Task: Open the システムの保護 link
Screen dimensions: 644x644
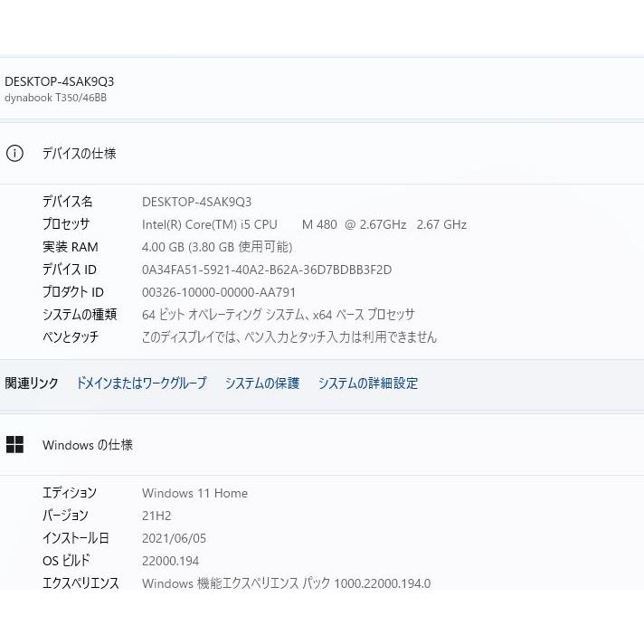Action: coord(262,383)
